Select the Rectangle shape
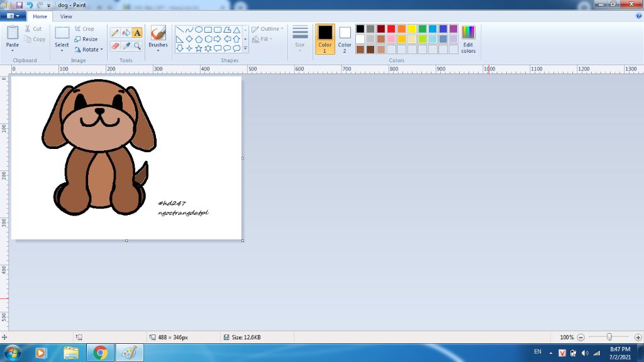Viewport: 644px width, 362px height. [x=208, y=30]
